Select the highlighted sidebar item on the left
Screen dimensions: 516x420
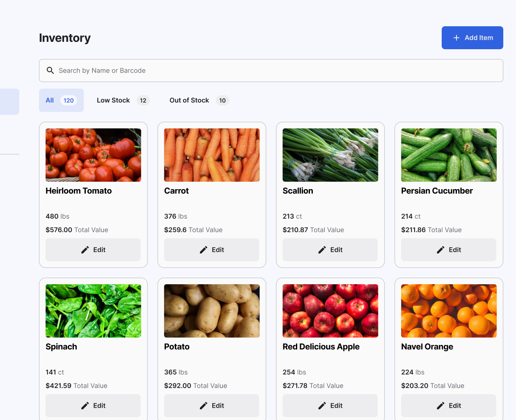pos(8,101)
